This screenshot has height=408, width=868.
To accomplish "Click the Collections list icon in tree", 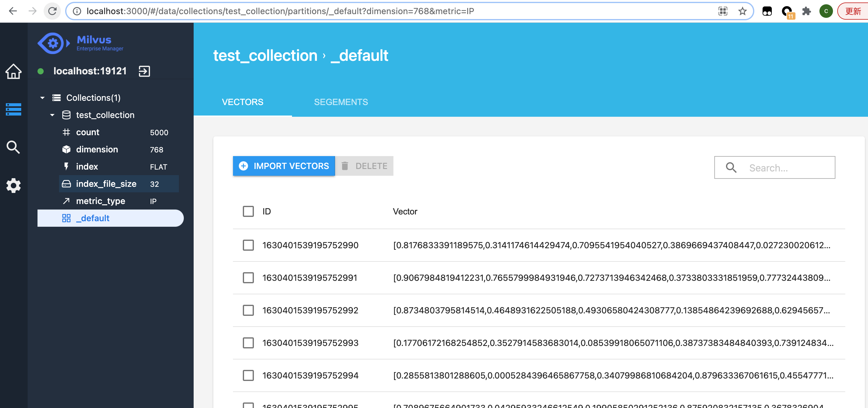I will 56,98.
